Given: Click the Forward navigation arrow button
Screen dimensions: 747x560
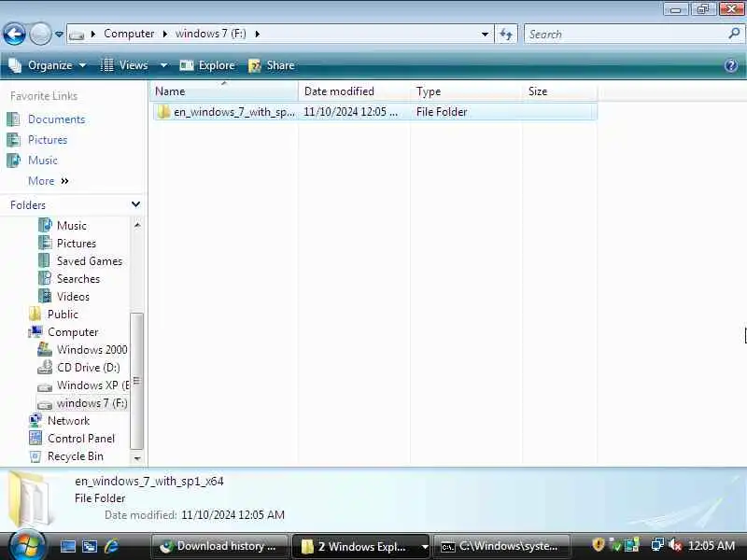Looking at the screenshot, I should coord(40,35).
